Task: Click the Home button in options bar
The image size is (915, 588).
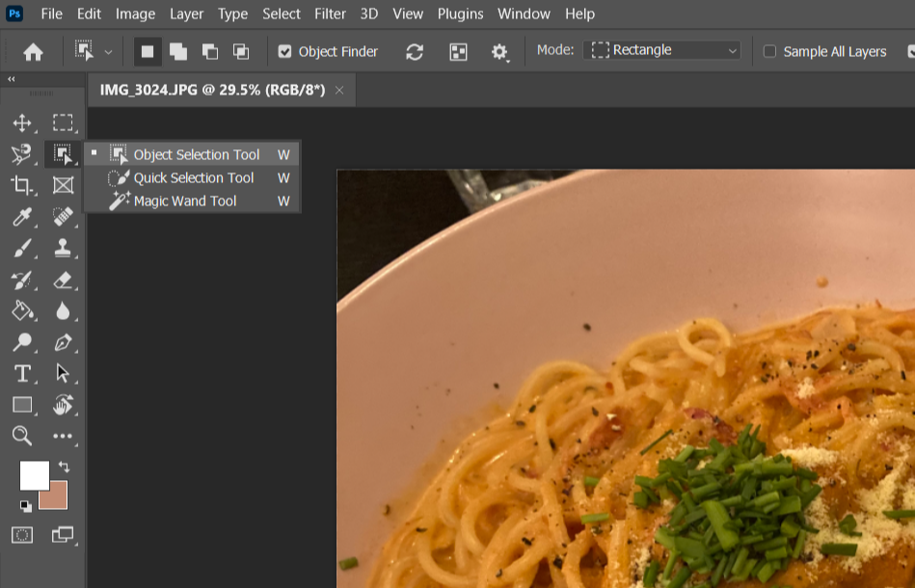Action: [33, 52]
